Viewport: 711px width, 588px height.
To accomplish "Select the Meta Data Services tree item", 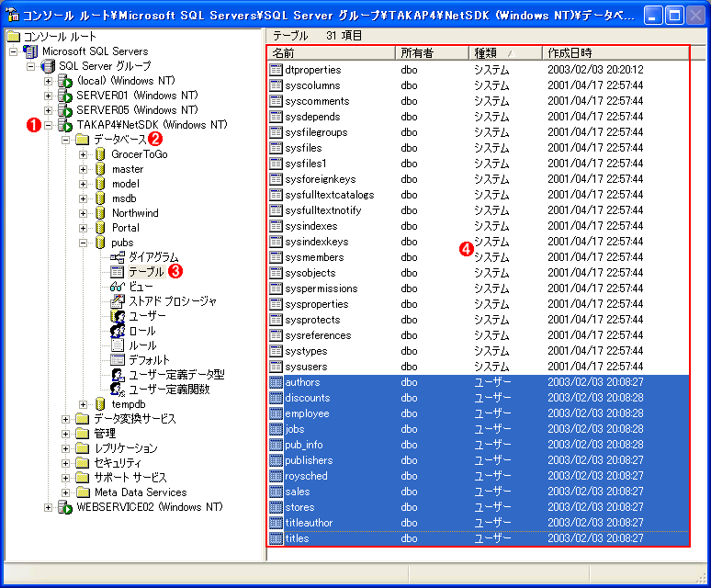I will [x=140, y=492].
